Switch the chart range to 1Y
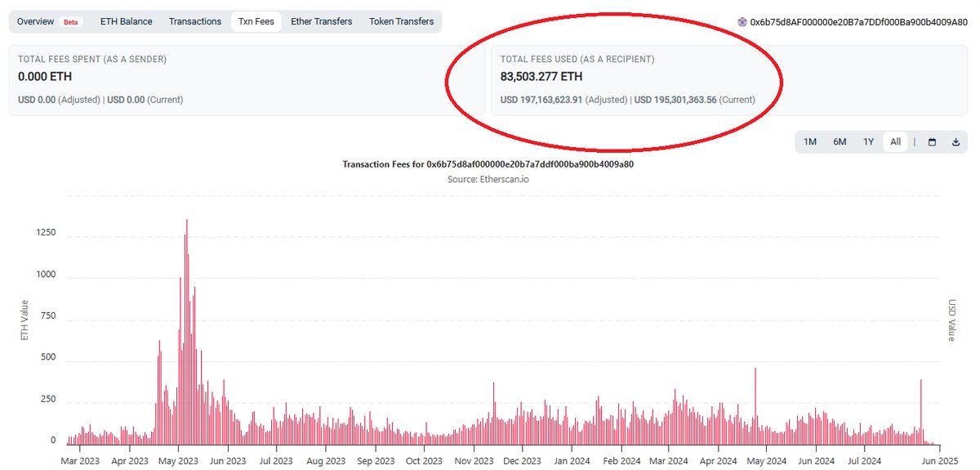 [868, 141]
